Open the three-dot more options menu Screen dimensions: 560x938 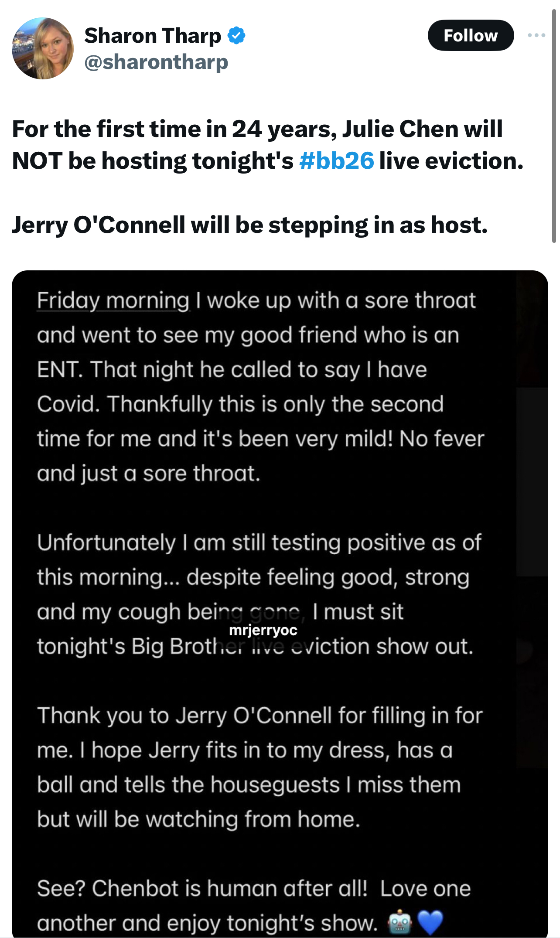(x=536, y=35)
